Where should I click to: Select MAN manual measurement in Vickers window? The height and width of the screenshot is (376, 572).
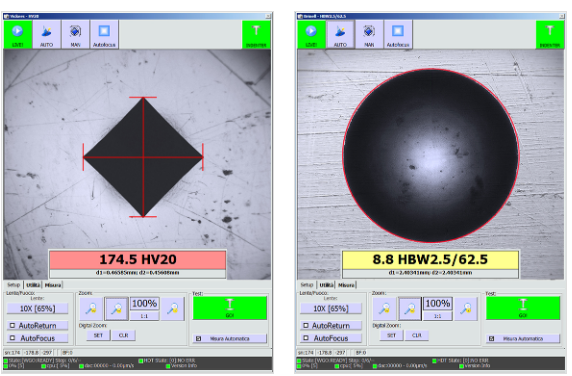pyautogui.click(x=75, y=35)
